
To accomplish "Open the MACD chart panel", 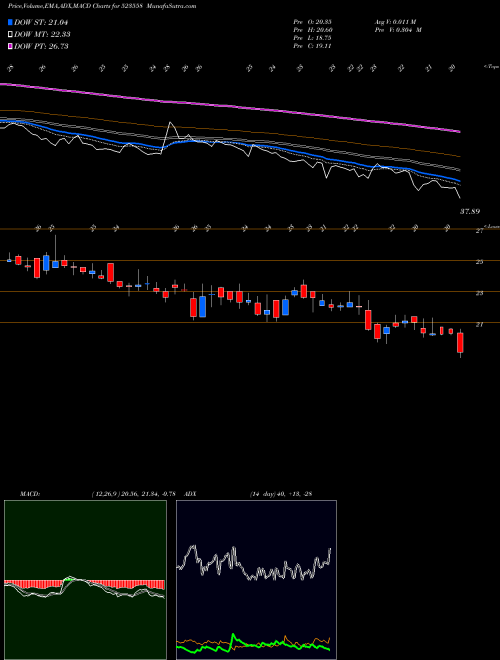I will pyautogui.click(x=85, y=580).
